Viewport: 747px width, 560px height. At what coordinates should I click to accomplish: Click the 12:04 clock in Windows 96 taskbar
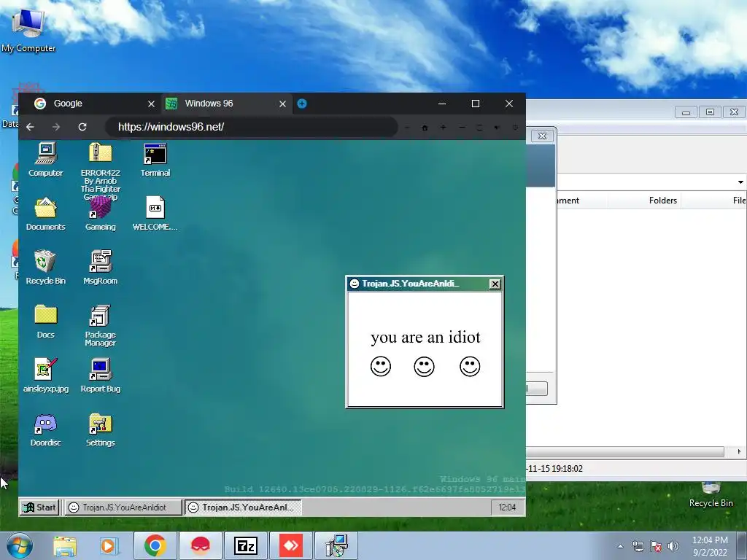tap(508, 507)
